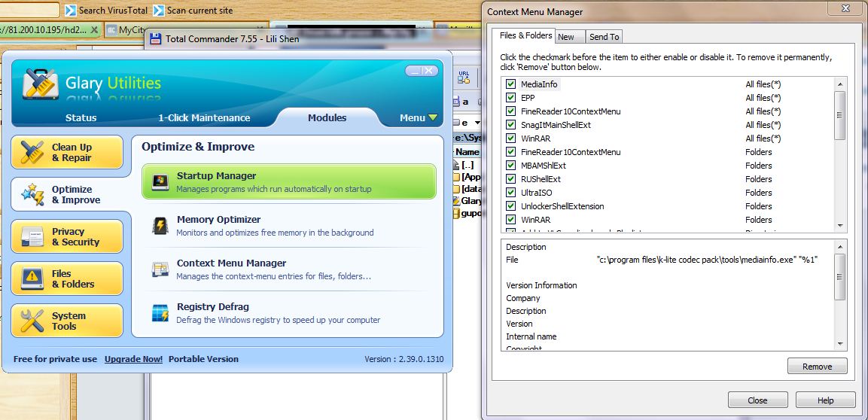Open the 1-Click Maintenance tab
This screenshot has height=420, width=868.
(204, 118)
